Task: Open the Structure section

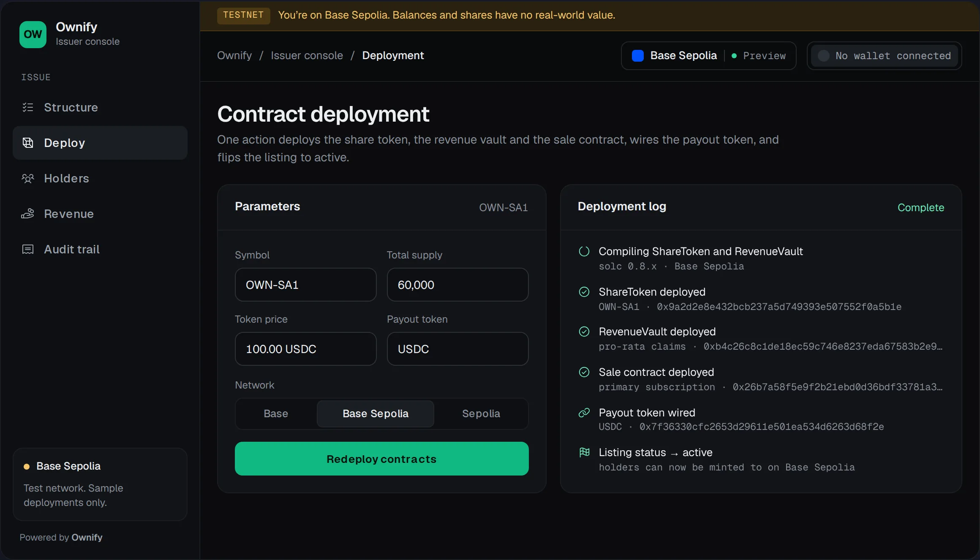Action: [x=100, y=107]
